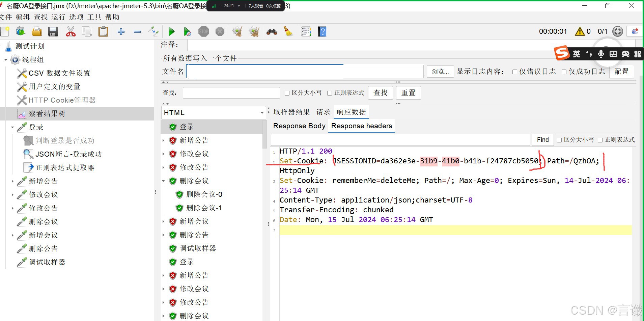Open Search with binoculars icon
This screenshot has width=644, height=321.
tap(272, 32)
